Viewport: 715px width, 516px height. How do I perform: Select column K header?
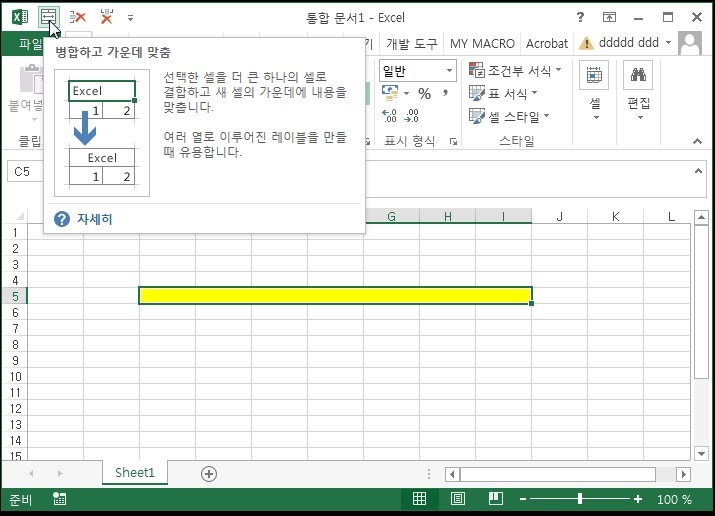pyautogui.click(x=616, y=217)
